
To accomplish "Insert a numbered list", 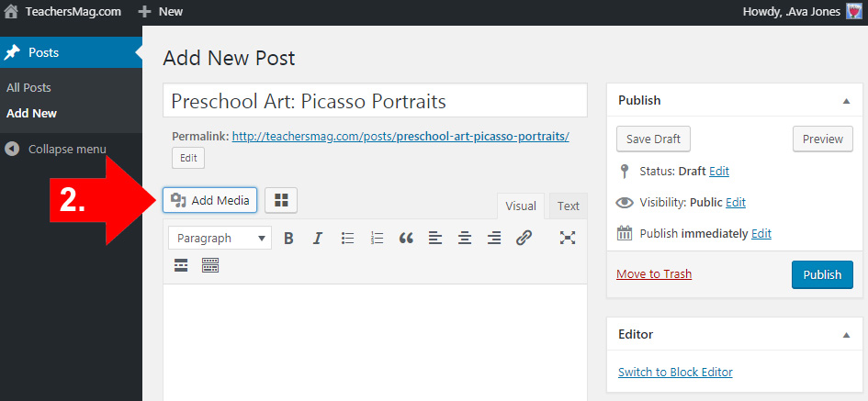I will (377, 239).
